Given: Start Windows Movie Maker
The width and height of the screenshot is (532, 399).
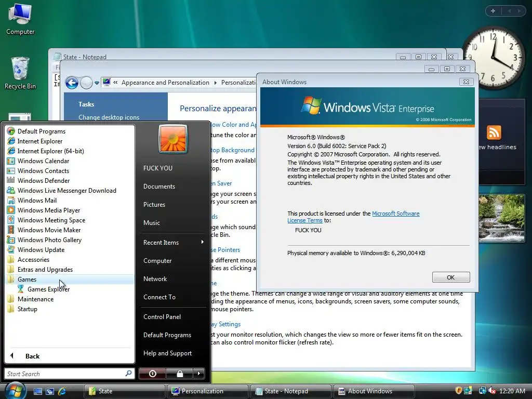Looking at the screenshot, I should 49,230.
